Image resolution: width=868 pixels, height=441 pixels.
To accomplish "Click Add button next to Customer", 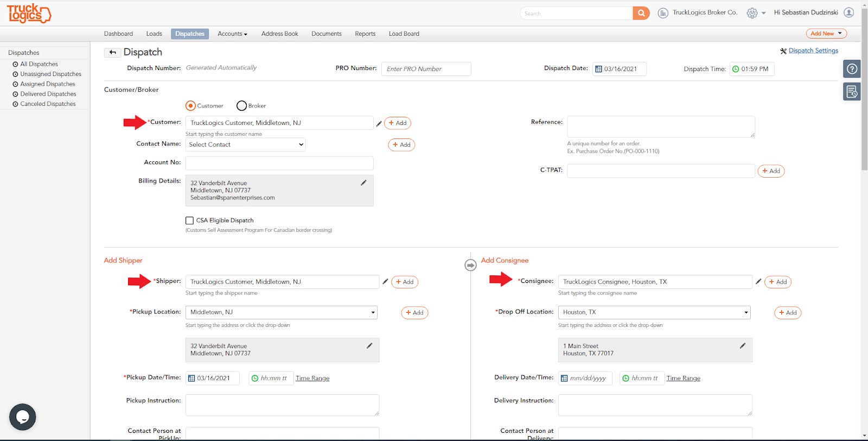I will click(x=398, y=123).
